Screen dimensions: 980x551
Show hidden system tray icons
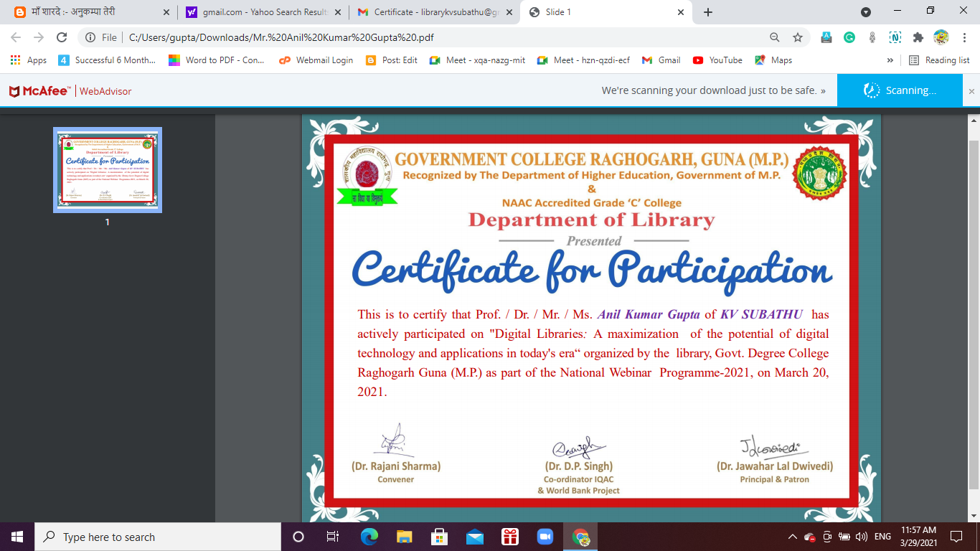tap(792, 537)
